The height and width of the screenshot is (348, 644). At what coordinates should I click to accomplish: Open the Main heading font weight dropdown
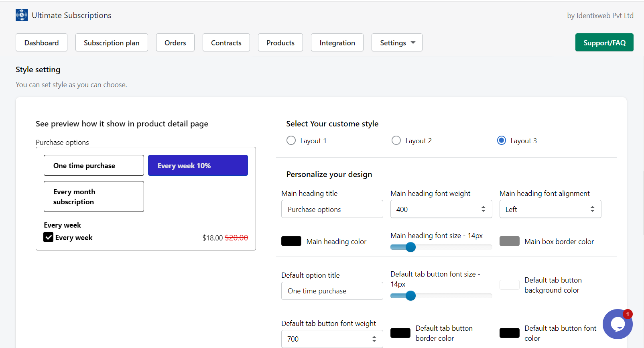click(x=441, y=209)
